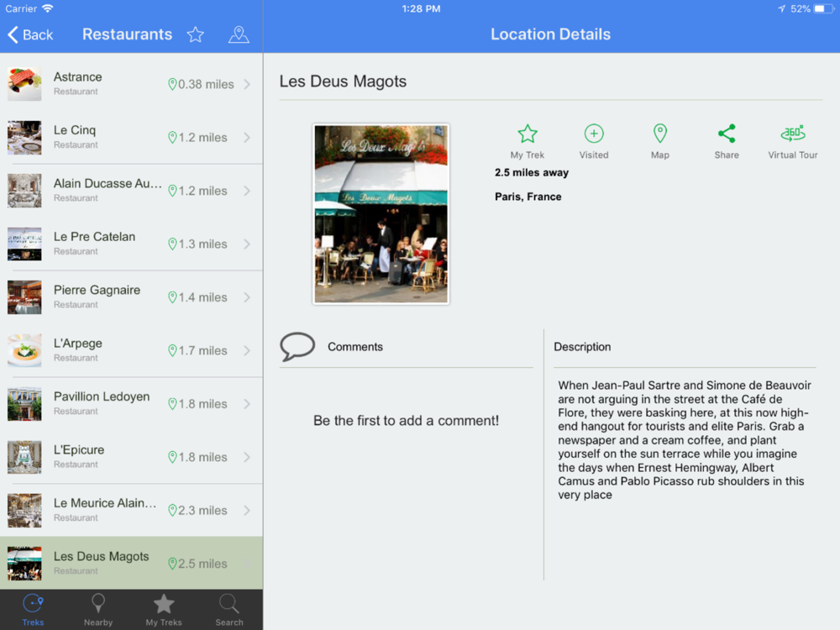The width and height of the screenshot is (840, 630).
Task: Mark location as Visited
Action: pos(594,141)
